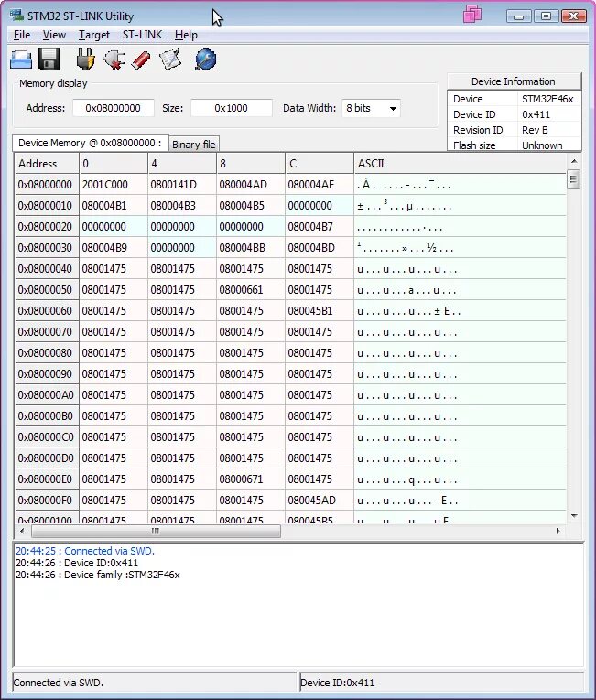Click the horizontal scrollbar right arrow
596x700 pixels.
click(558, 531)
